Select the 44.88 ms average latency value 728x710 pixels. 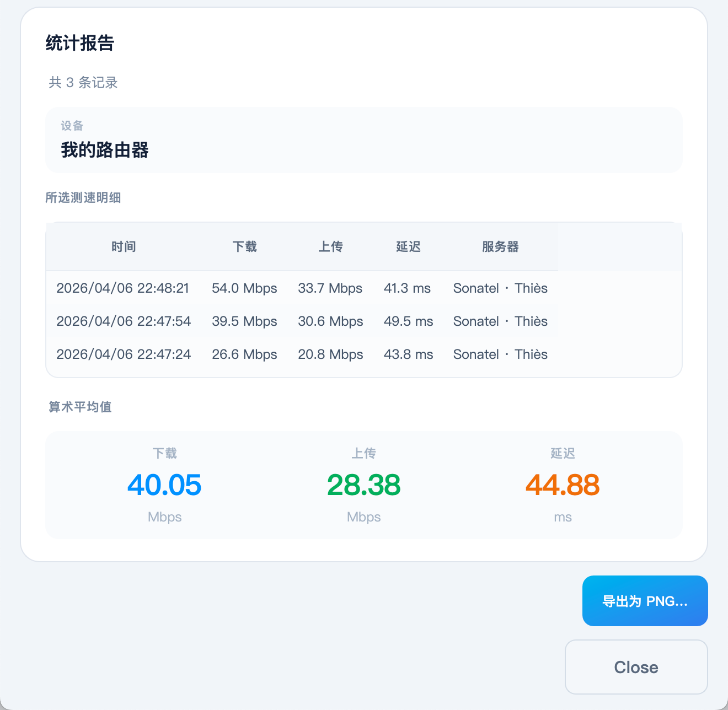563,485
